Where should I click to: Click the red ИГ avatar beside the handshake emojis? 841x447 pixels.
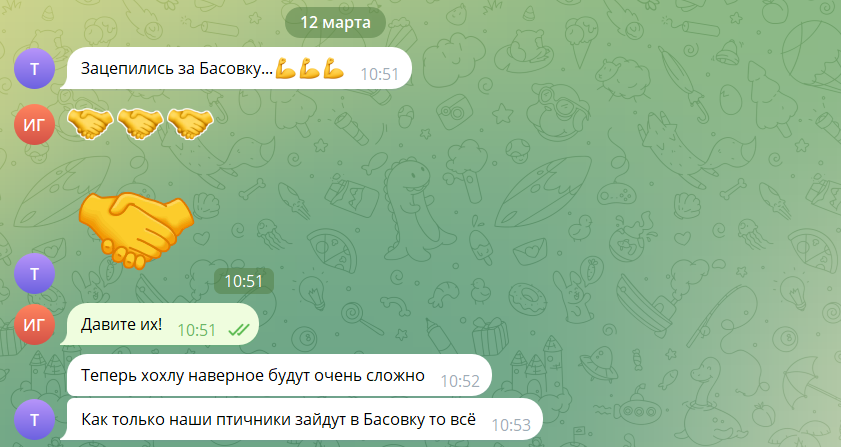tap(34, 124)
